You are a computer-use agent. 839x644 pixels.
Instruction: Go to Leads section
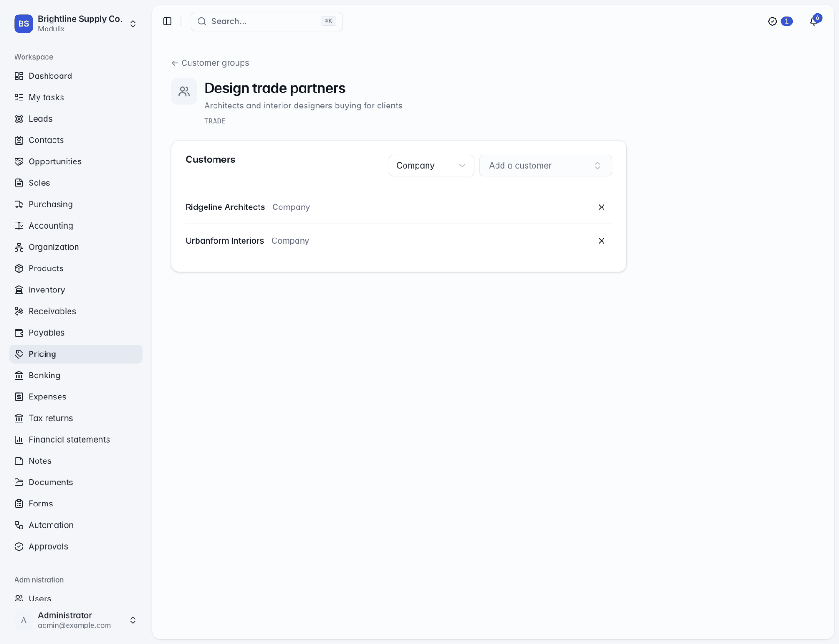(76, 119)
